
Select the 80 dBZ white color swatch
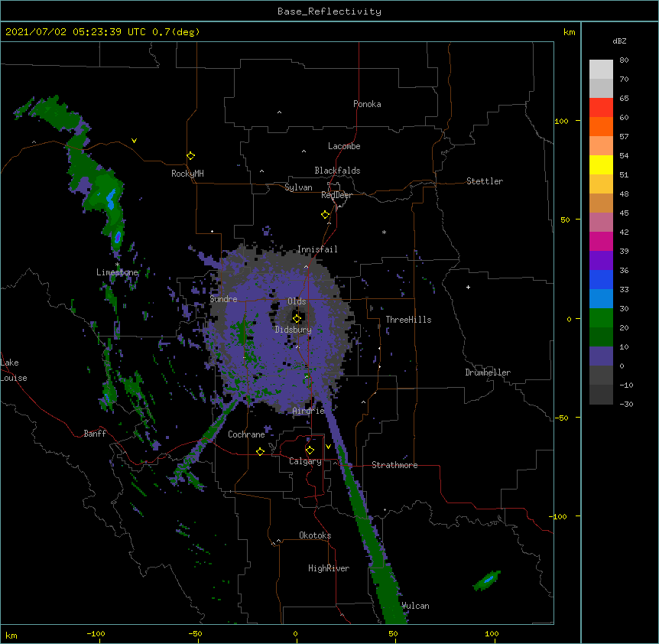[601, 69]
